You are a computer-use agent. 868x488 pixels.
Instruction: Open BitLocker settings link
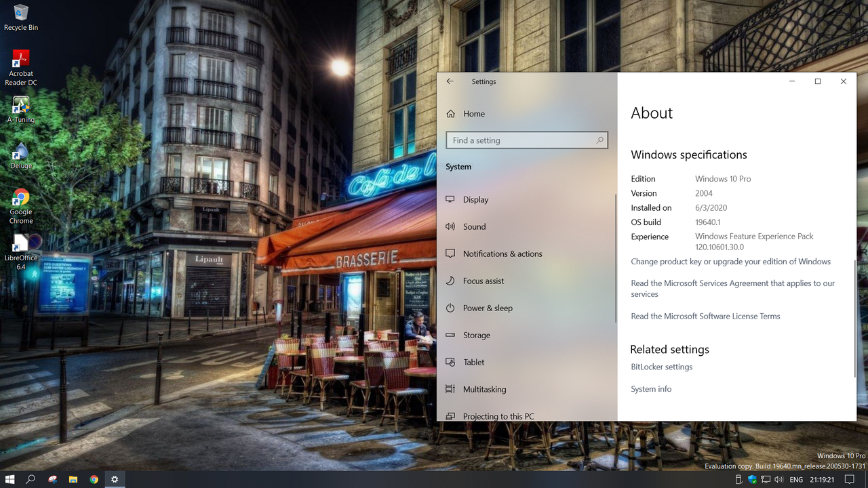pos(661,367)
